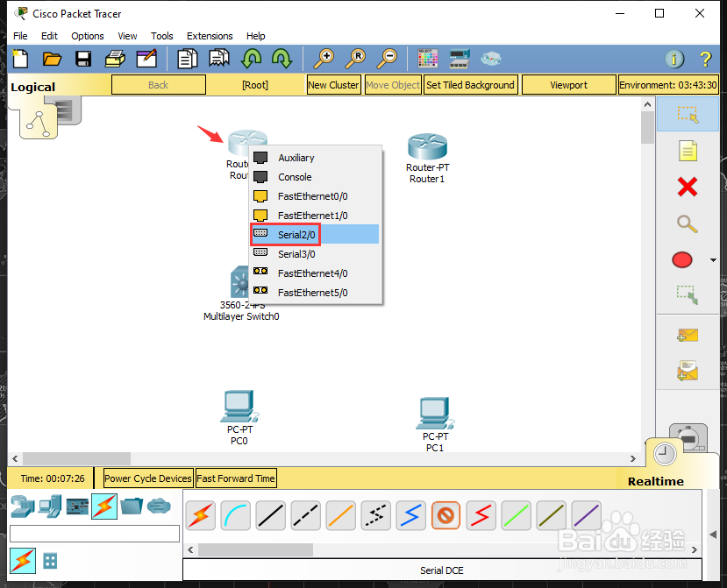Click the [Root] navigation button
The image size is (727, 588).
tap(255, 85)
